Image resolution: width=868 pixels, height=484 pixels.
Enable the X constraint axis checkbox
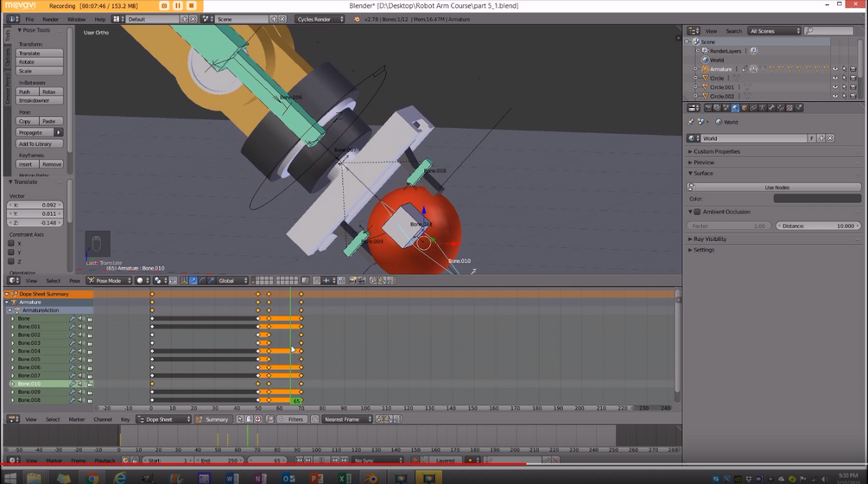coord(11,243)
